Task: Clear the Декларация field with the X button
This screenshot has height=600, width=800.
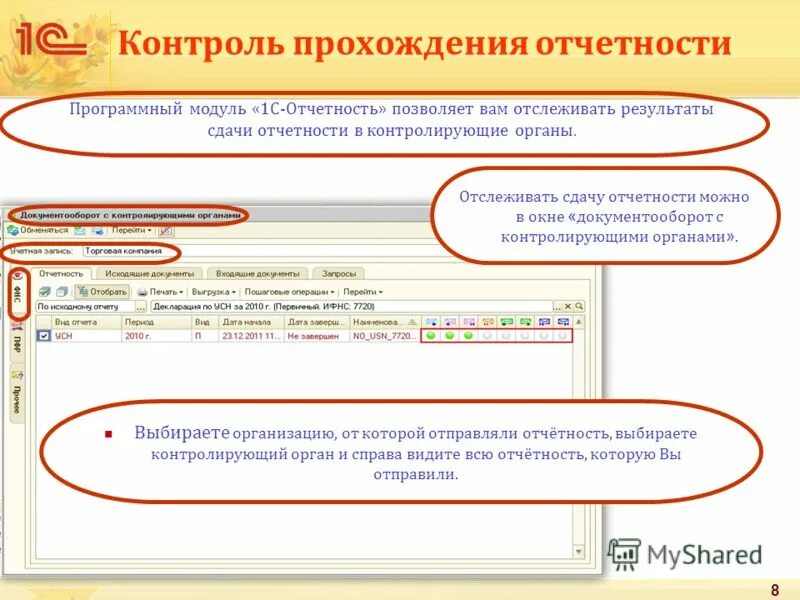Action: pyautogui.click(x=568, y=307)
